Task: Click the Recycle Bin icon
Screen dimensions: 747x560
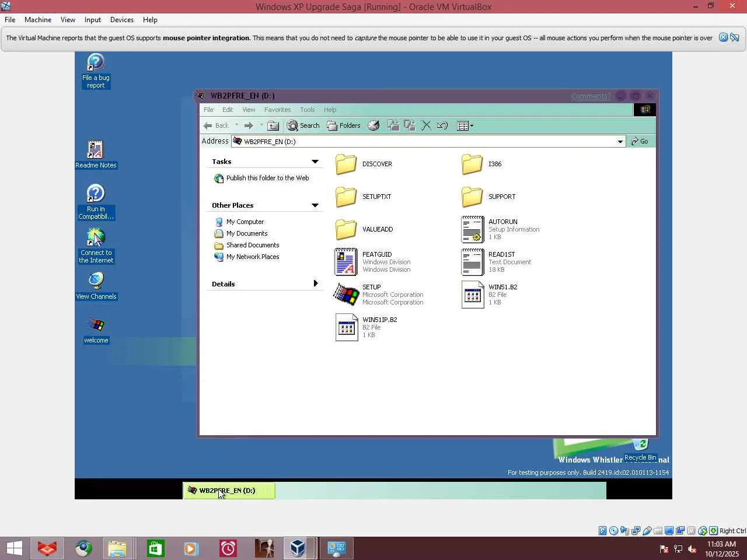Action: coord(640,450)
